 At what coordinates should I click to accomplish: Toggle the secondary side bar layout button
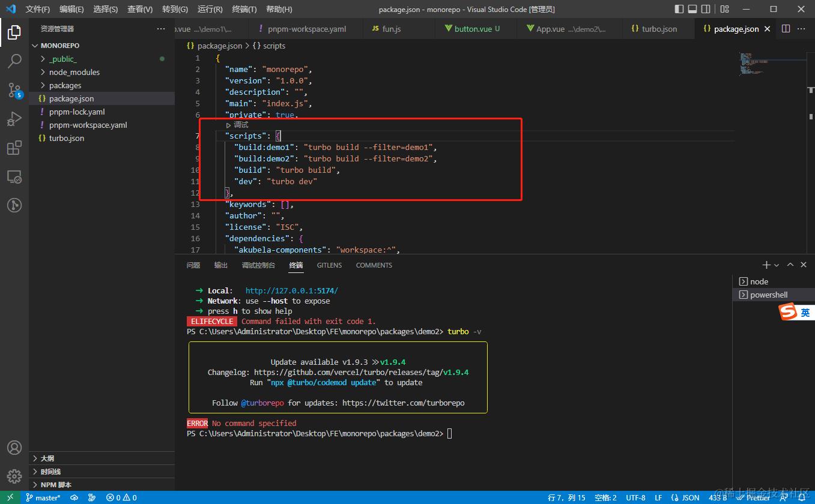tap(706, 9)
